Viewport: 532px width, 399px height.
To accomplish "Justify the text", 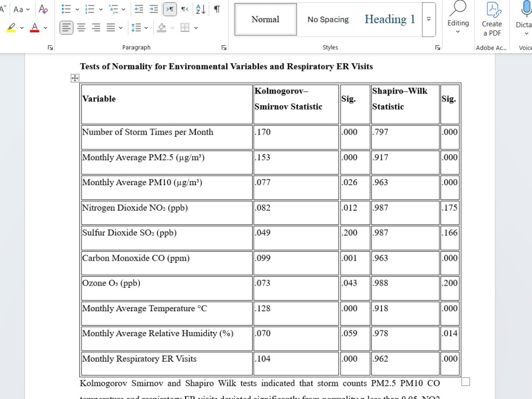I will (x=111, y=28).
